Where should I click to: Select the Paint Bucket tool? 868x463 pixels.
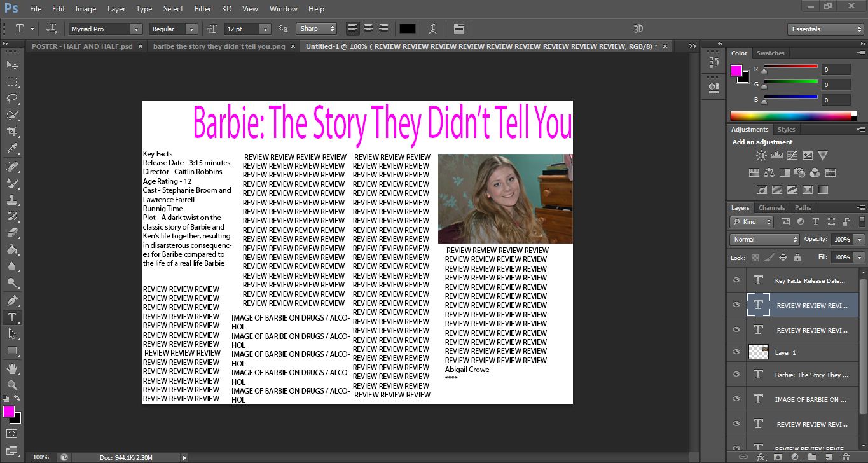click(x=12, y=249)
